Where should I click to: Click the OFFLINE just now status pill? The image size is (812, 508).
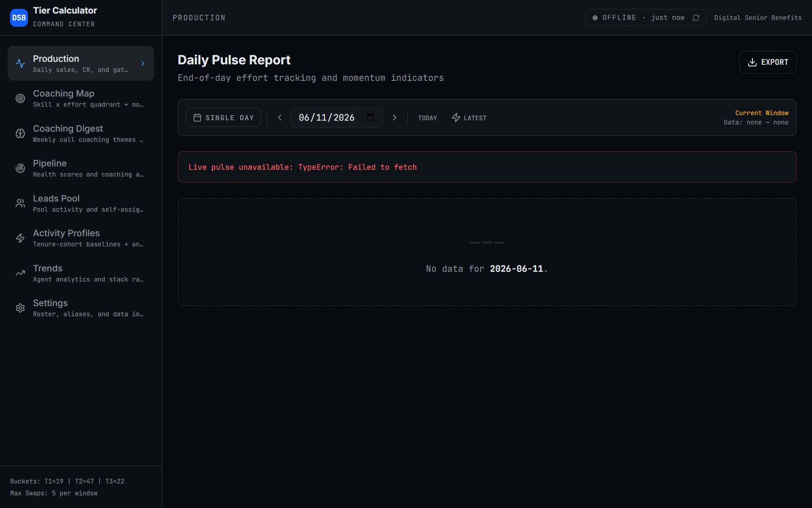646,18
